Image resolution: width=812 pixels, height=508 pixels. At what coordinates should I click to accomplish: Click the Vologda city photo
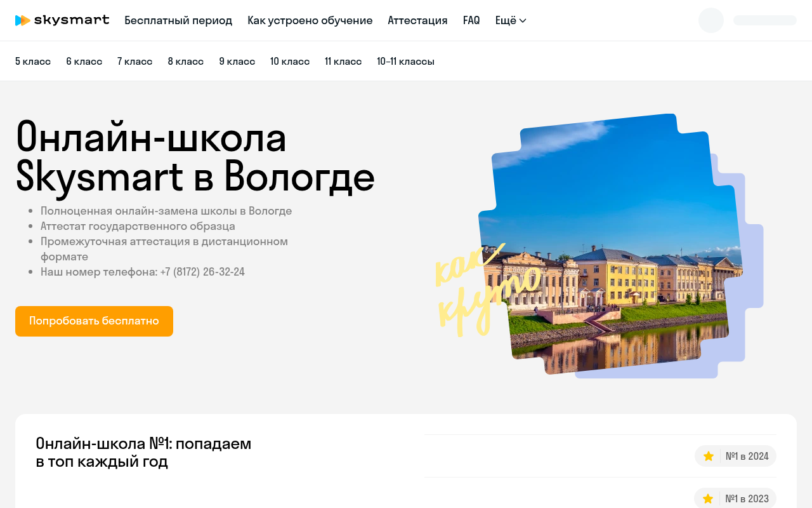pos(610,244)
